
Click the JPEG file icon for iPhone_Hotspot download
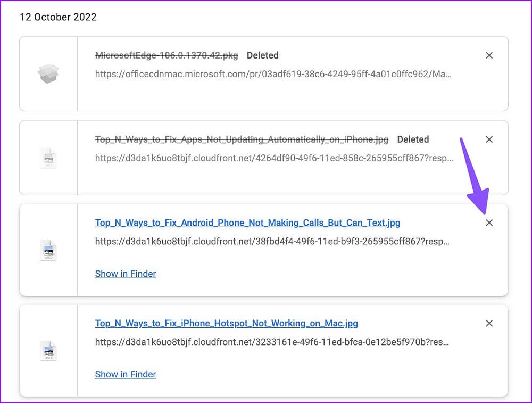[48, 351]
